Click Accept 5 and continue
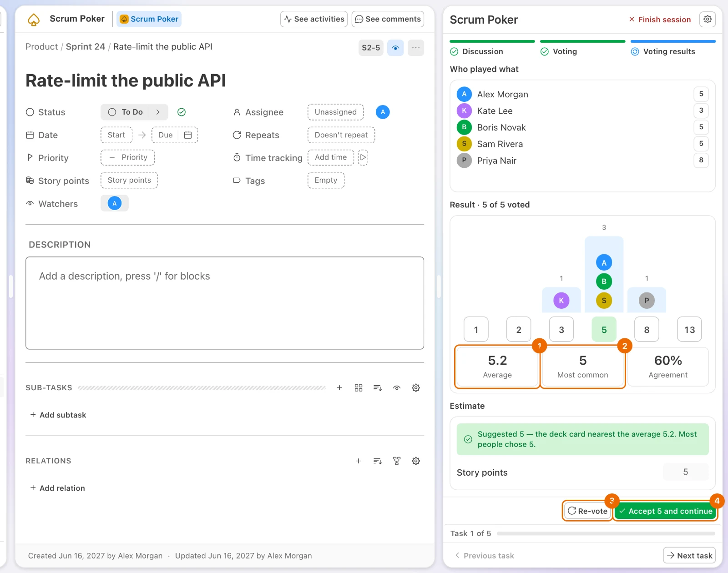Image resolution: width=728 pixels, height=573 pixels. pyautogui.click(x=665, y=511)
